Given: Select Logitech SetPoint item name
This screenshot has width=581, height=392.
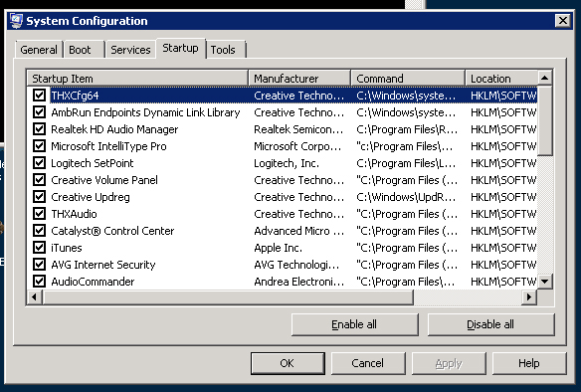Looking at the screenshot, I should click(92, 163).
